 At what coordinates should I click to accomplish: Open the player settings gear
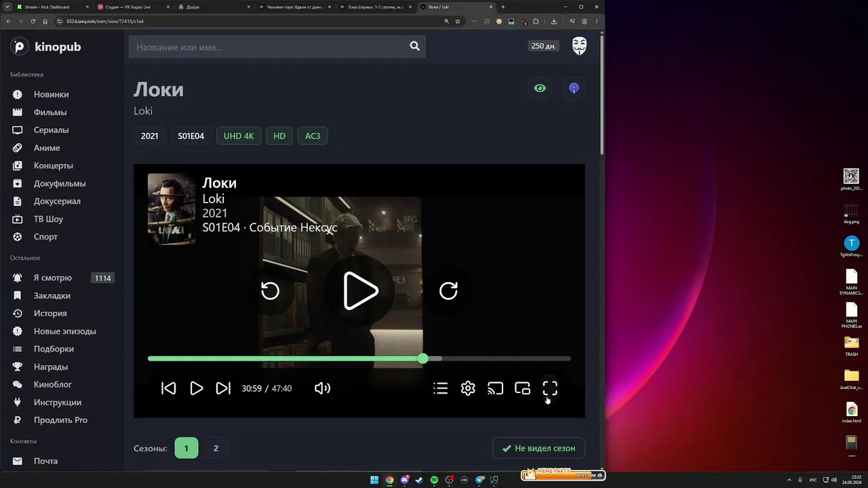click(x=468, y=388)
